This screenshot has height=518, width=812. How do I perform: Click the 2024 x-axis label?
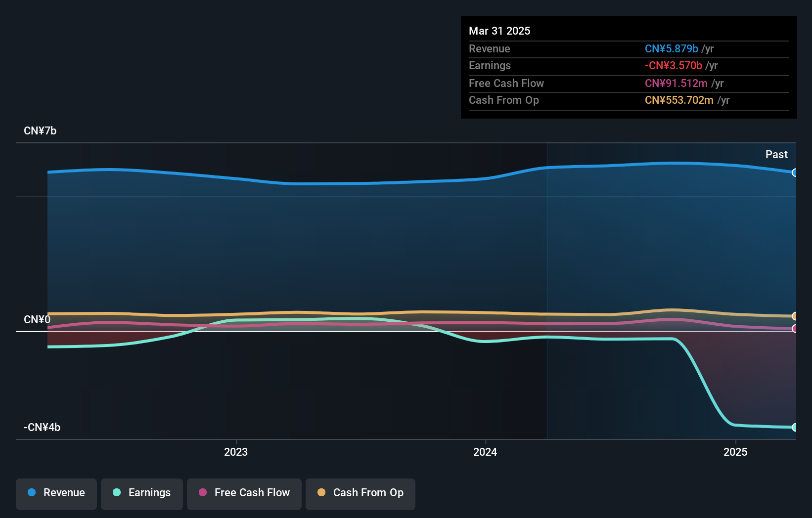point(485,452)
